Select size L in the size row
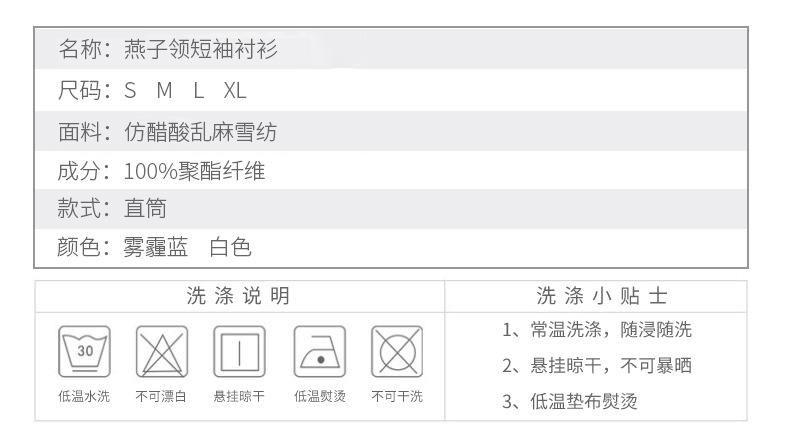 point(198,90)
